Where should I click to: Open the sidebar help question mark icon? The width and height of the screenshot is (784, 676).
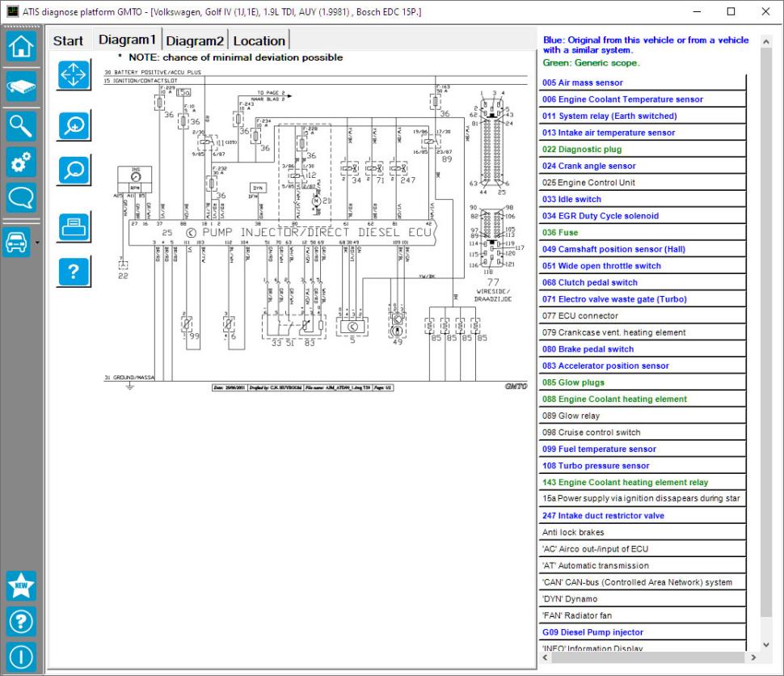pos(21,622)
